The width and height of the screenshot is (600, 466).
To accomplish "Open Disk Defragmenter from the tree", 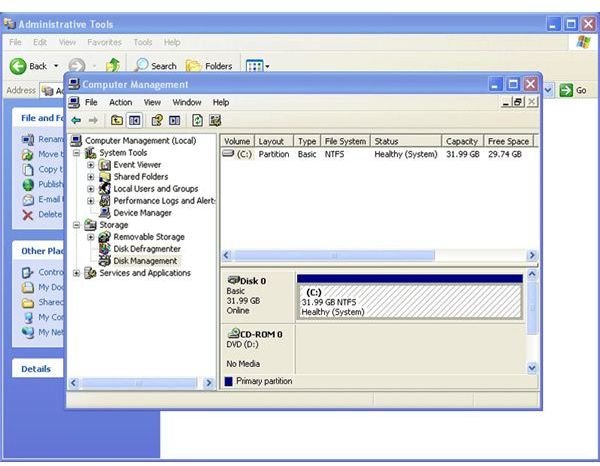I will [147, 249].
